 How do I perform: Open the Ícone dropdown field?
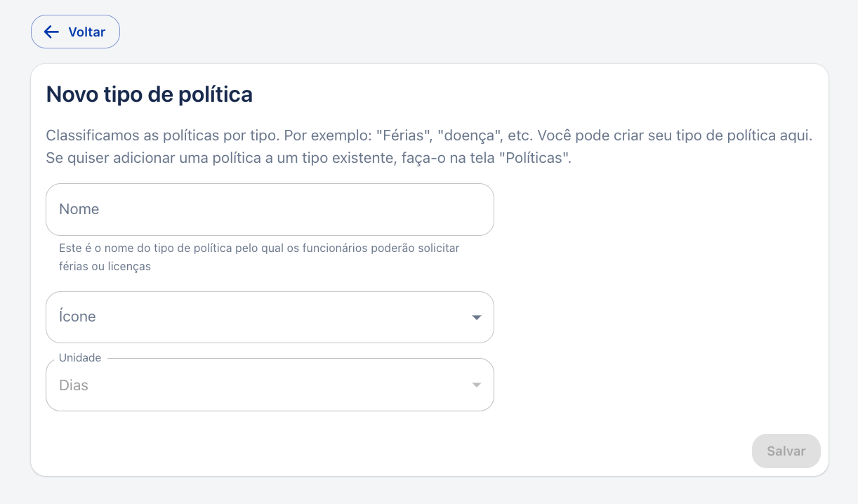point(270,317)
